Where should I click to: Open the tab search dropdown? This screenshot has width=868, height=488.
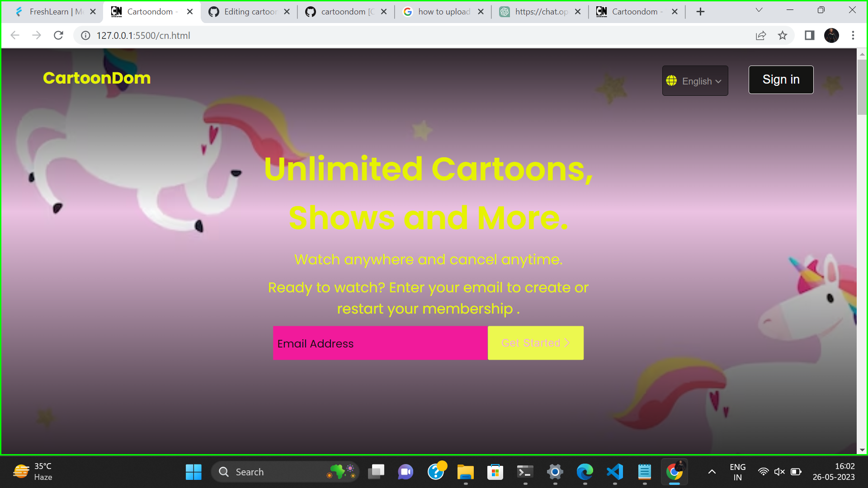759,10
